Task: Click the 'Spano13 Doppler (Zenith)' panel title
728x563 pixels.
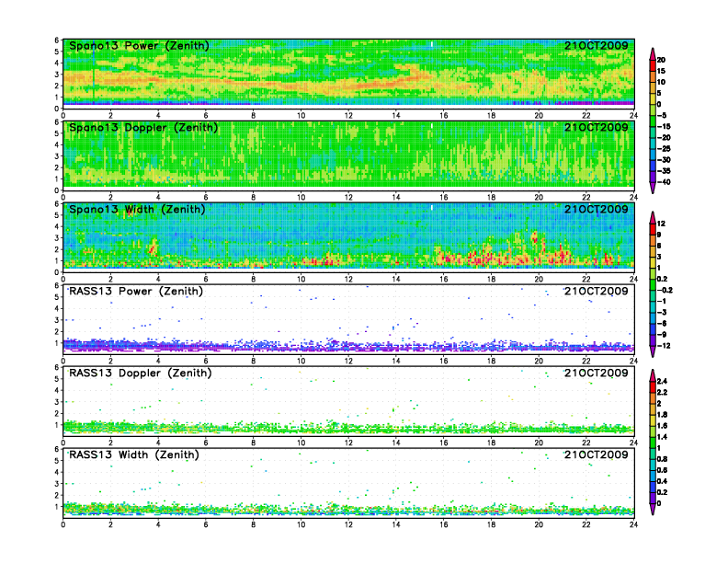Action: pos(143,127)
